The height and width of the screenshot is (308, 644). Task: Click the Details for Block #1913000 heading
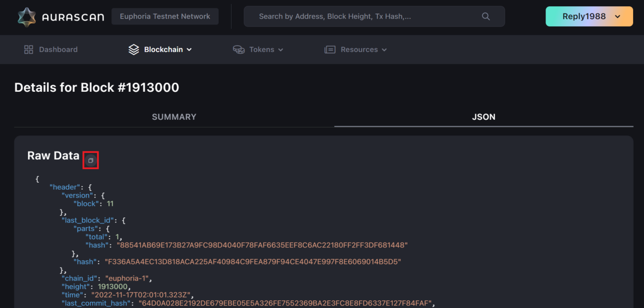[x=97, y=88]
